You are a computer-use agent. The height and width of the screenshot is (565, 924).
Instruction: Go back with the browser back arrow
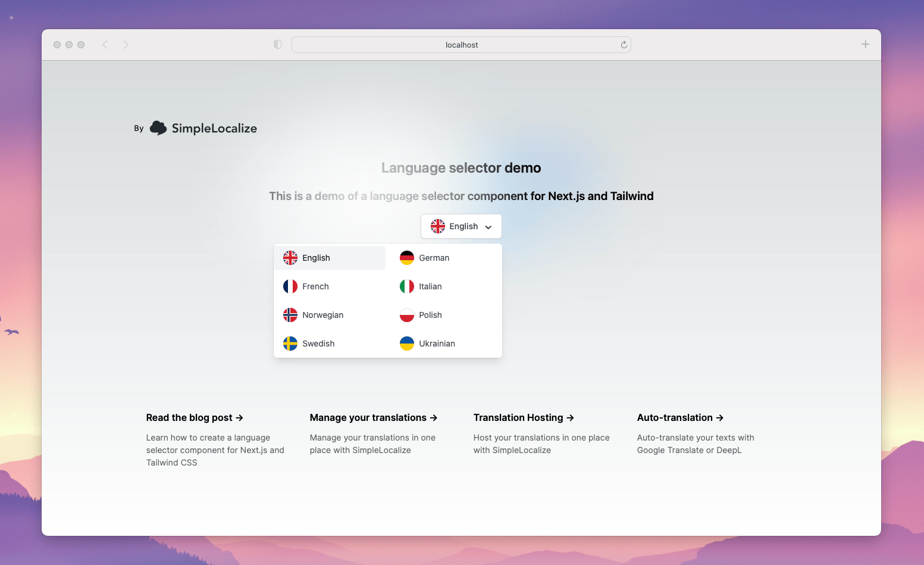point(105,45)
